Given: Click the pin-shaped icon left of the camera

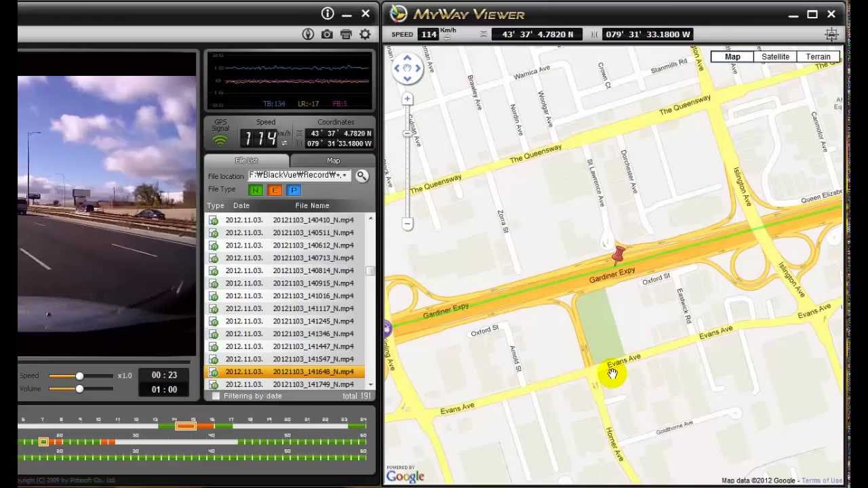Looking at the screenshot, I should point(308,34).
